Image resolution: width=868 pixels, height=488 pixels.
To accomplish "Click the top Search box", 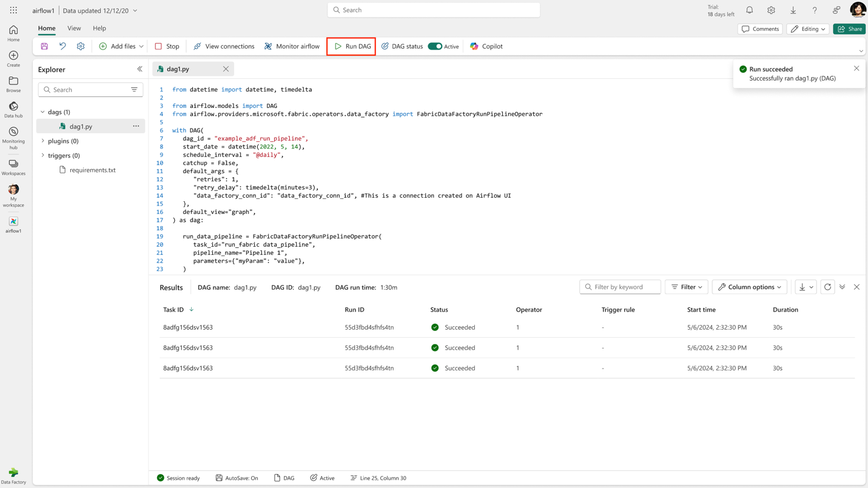I will coord(434,10).
